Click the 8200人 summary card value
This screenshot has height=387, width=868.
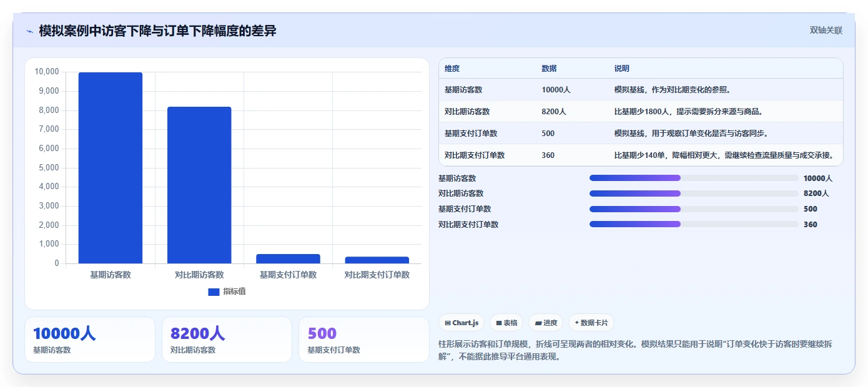197,334
